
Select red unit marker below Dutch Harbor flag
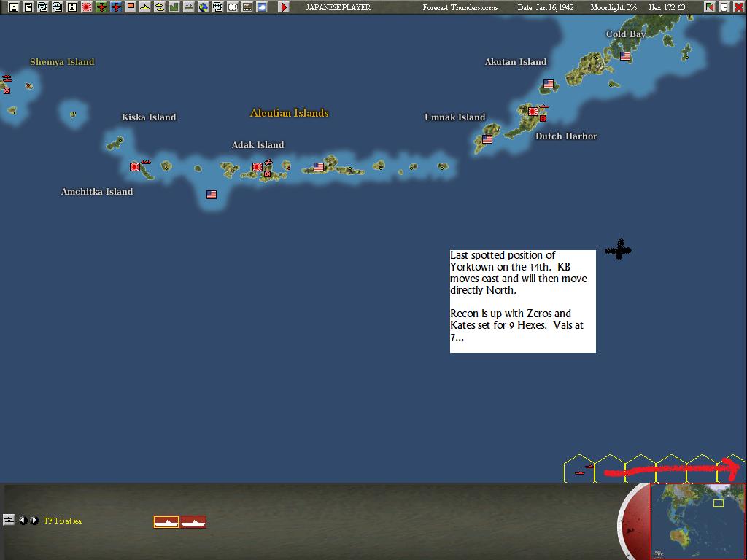click(x=543, y=118)
